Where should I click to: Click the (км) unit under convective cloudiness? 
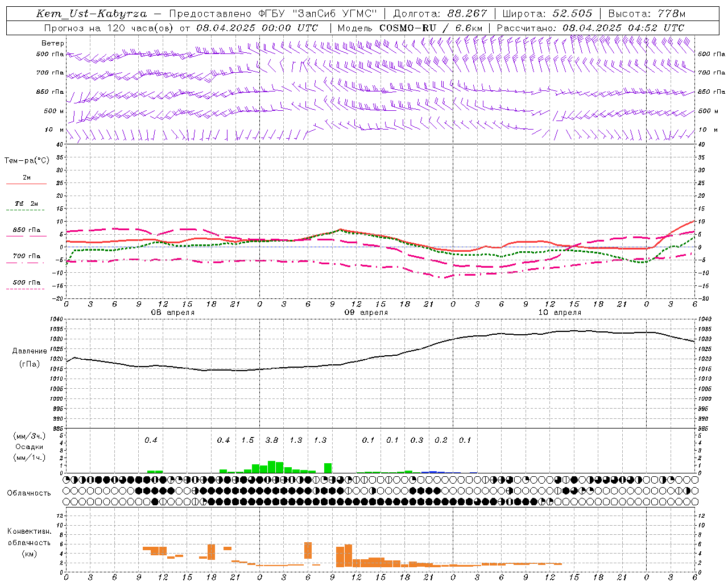click(x=29, y=554)
